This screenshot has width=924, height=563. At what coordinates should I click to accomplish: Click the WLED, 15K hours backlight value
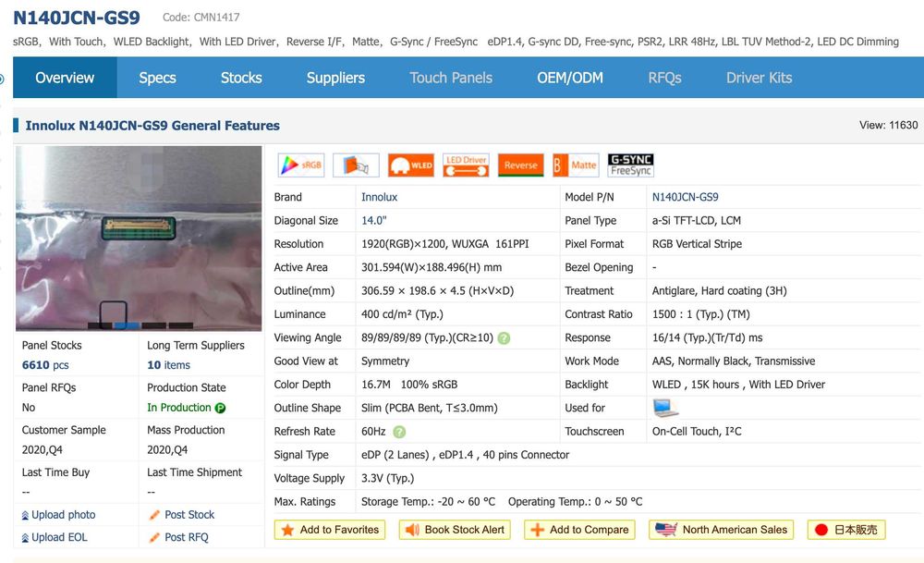click(738, 385)
